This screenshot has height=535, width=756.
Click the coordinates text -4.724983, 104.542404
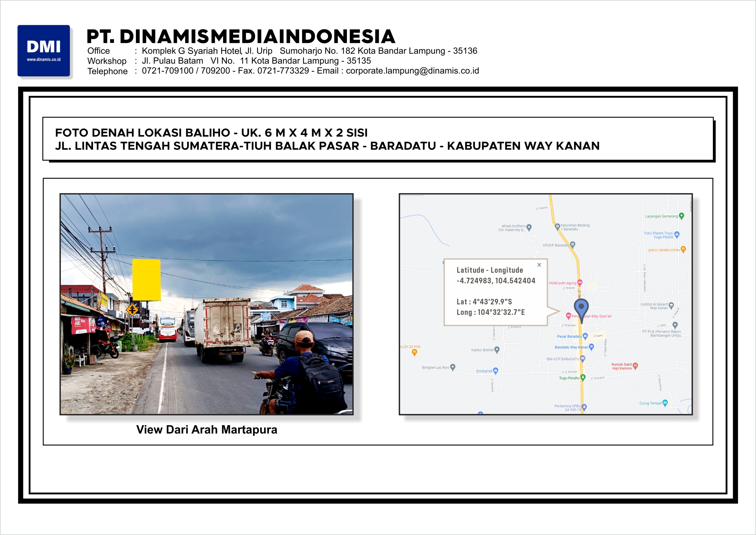point(496,281)
